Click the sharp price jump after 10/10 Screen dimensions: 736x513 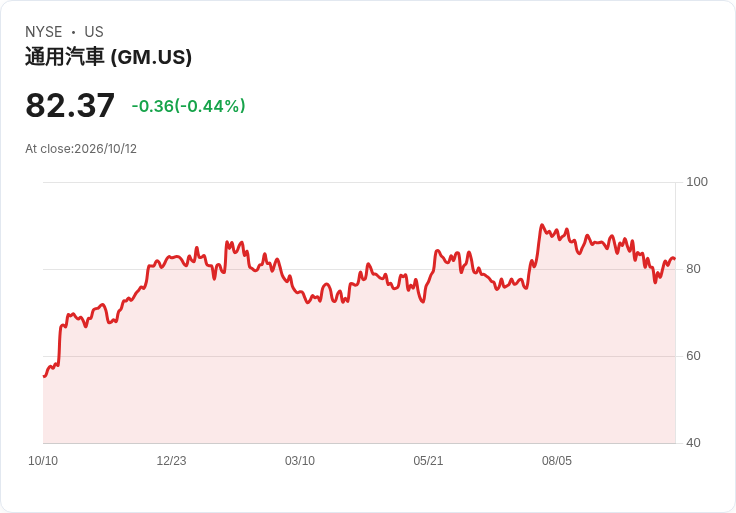click(60, 345)
